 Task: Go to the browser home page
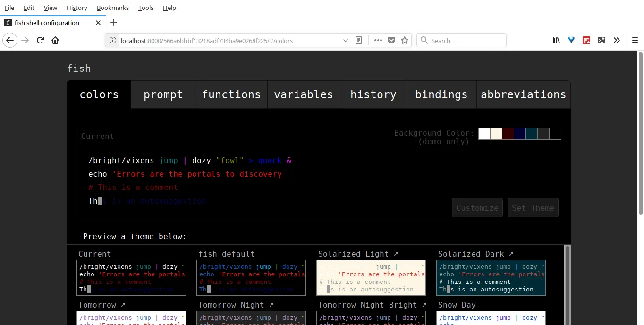[x=55, y=41]
